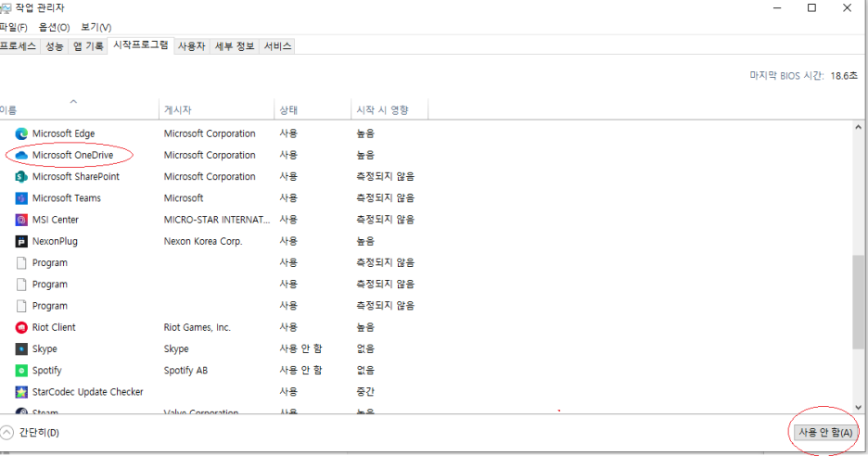Select the Spotify entry name
Viewport: 868px width, 456px height.
[46, 371]
